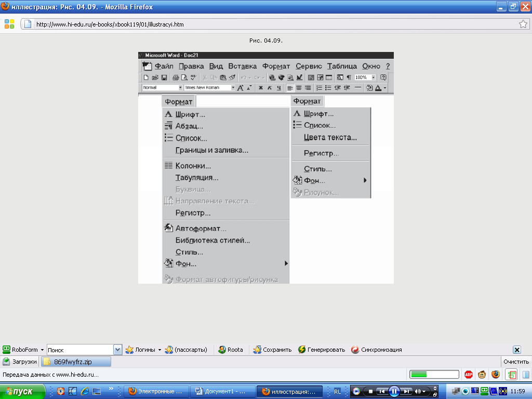532x399 pixels.
Task: Click the bookmark star in address bar
Action: 523,24
